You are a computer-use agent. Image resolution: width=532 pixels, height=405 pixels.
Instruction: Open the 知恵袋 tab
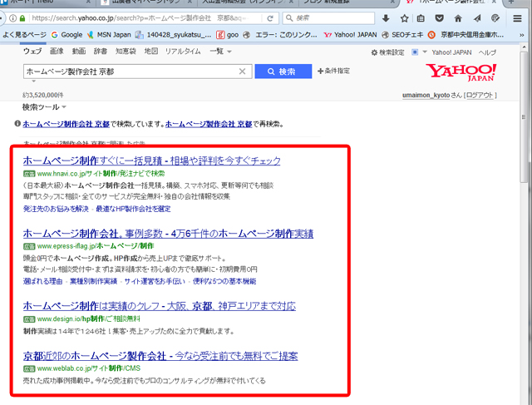click(126, 52)
